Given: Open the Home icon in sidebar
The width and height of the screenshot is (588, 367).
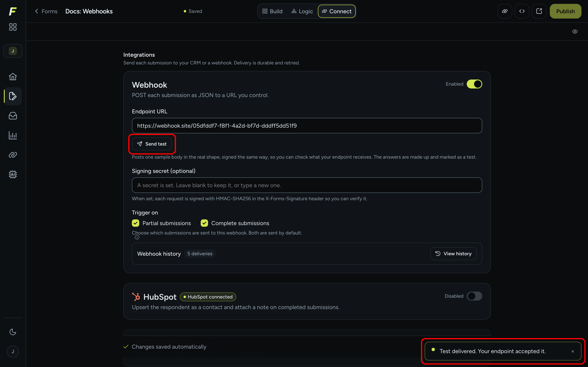Looking at the screenshot, I should click(13, 77).
